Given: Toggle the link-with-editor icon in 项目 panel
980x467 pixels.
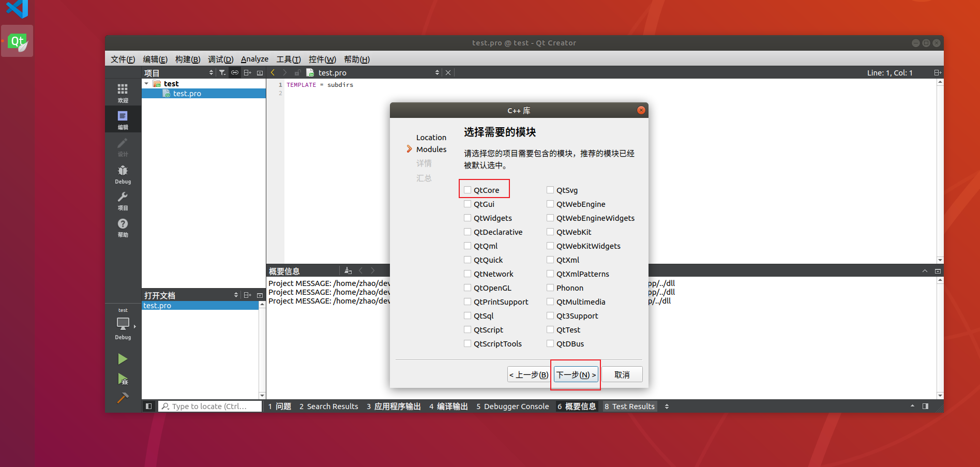Looking at the screenshot, I should [x=235, y=73].
